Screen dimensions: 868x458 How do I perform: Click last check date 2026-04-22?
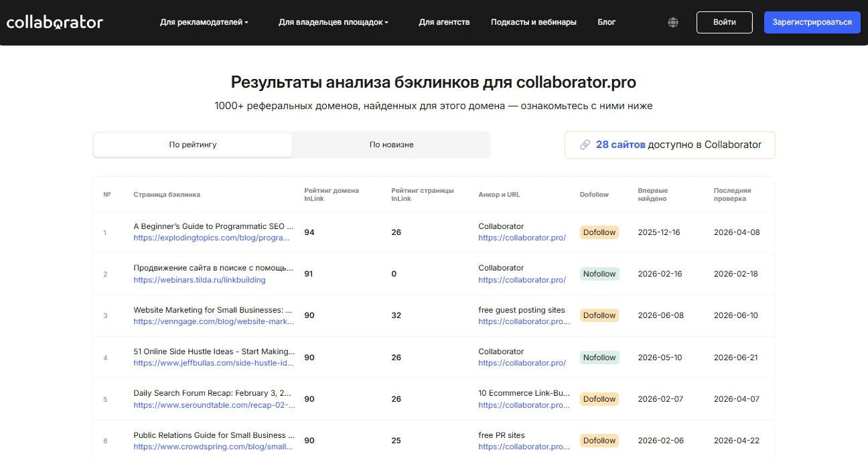737,441
